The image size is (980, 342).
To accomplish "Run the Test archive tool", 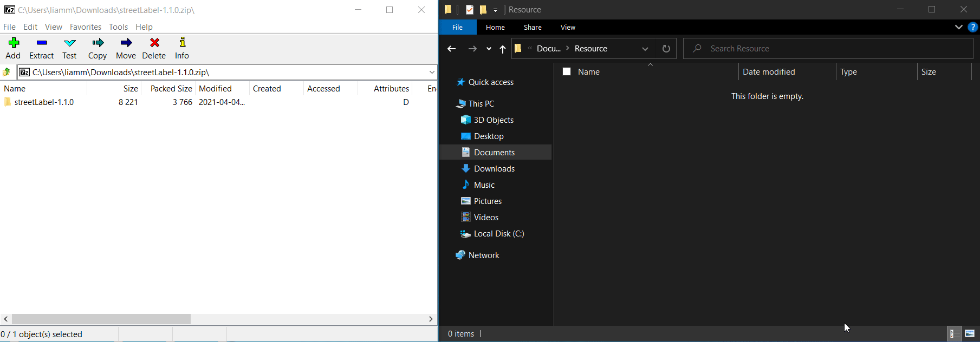I will tap(70, 48).
